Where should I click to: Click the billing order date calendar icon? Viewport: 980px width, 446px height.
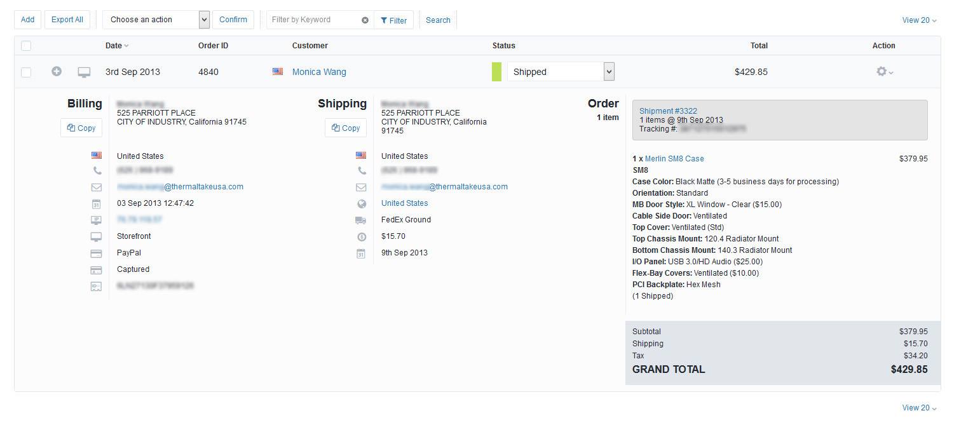click(x=96, y=204)
